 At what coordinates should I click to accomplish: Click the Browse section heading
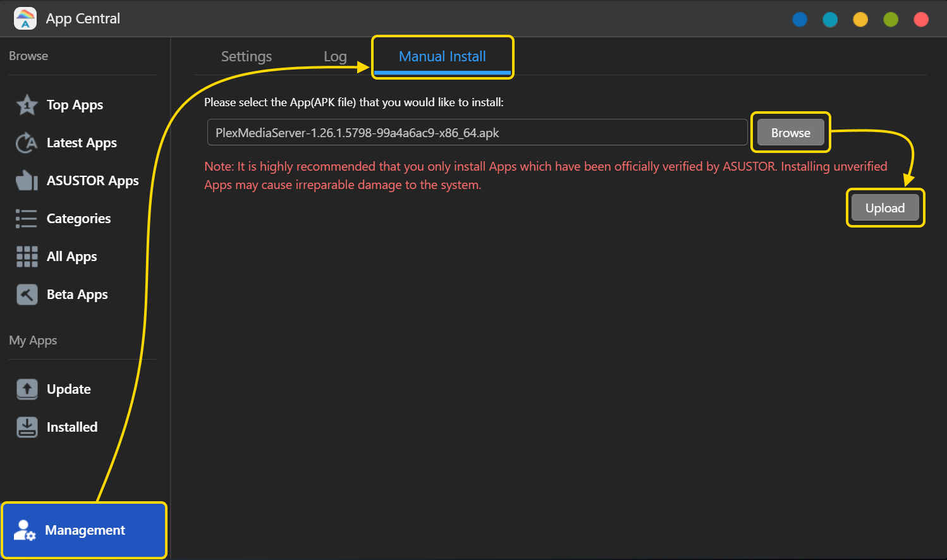pos(28,56)
